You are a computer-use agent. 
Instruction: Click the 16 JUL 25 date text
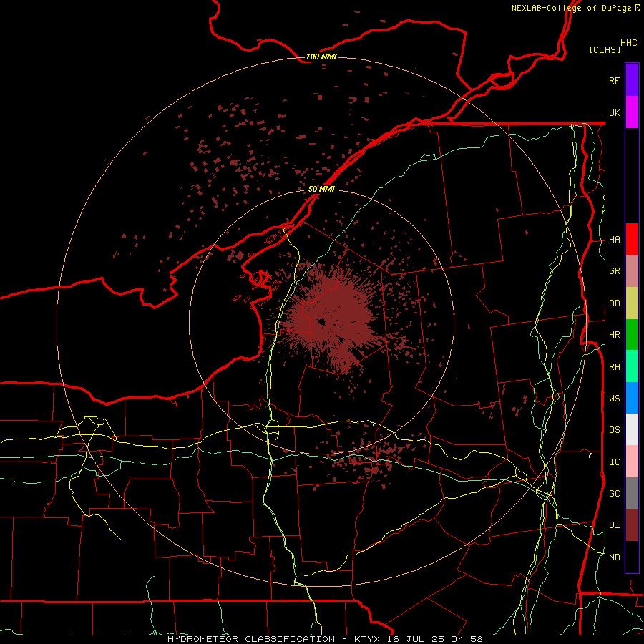(x=416, y=639)
